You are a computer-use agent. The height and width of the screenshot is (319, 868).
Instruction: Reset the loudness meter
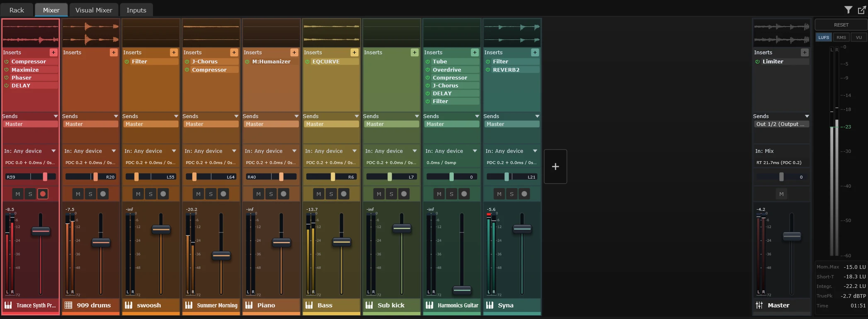click(x=841, y=25)
